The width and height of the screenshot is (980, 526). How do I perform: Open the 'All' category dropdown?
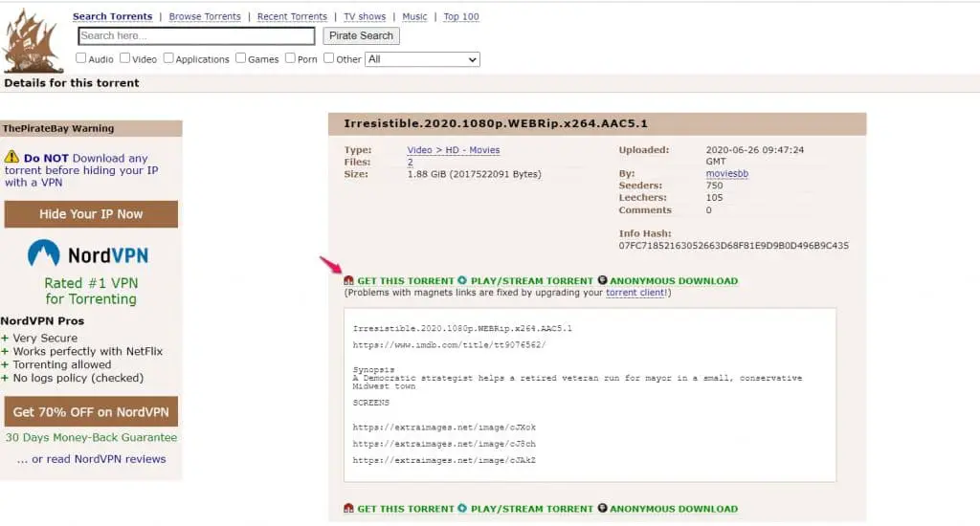(421, 59)
